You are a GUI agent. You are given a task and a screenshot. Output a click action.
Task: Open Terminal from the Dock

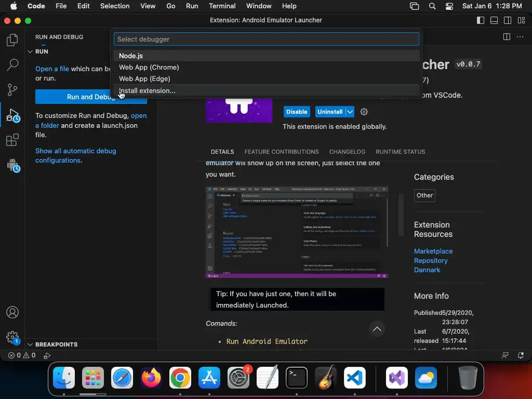coord(297,378)
